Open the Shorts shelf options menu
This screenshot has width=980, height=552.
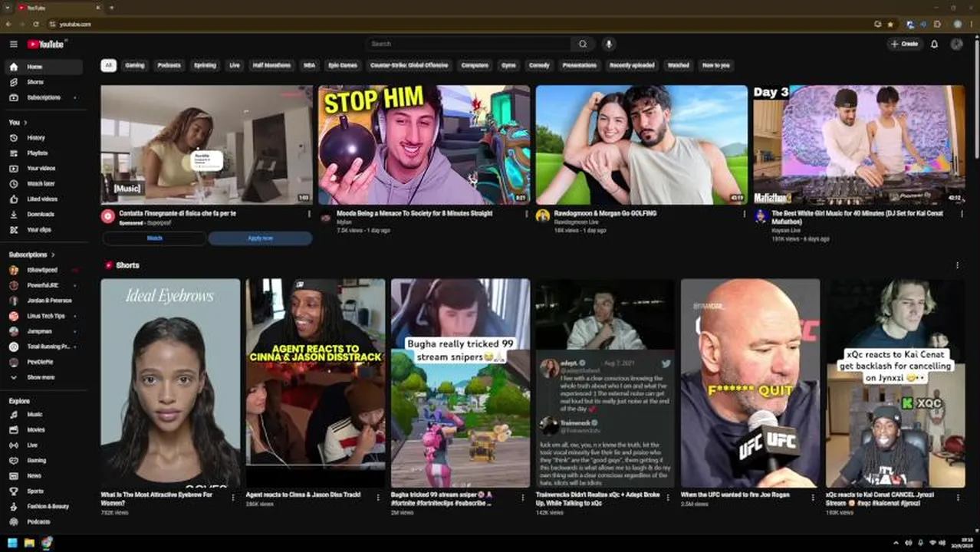click(x=957, y=265)
